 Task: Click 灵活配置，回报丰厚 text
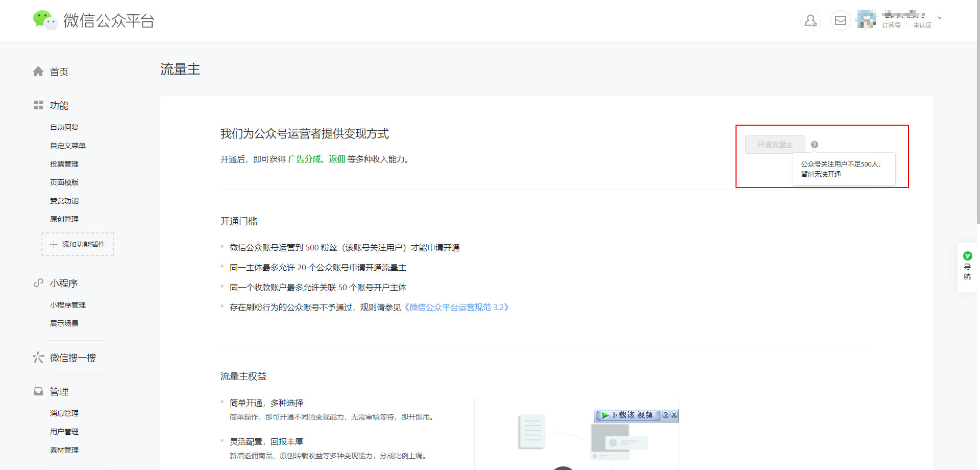pos(266,442)
